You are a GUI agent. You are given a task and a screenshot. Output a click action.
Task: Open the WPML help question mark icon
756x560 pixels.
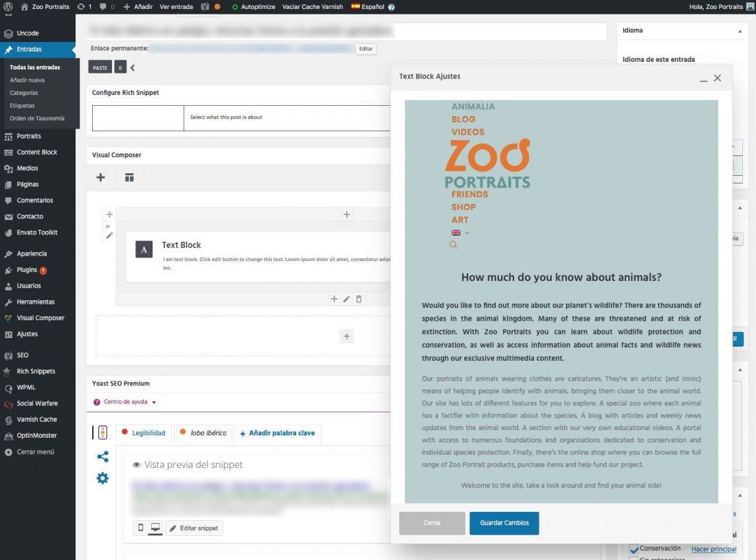click(x=391, y=7)
